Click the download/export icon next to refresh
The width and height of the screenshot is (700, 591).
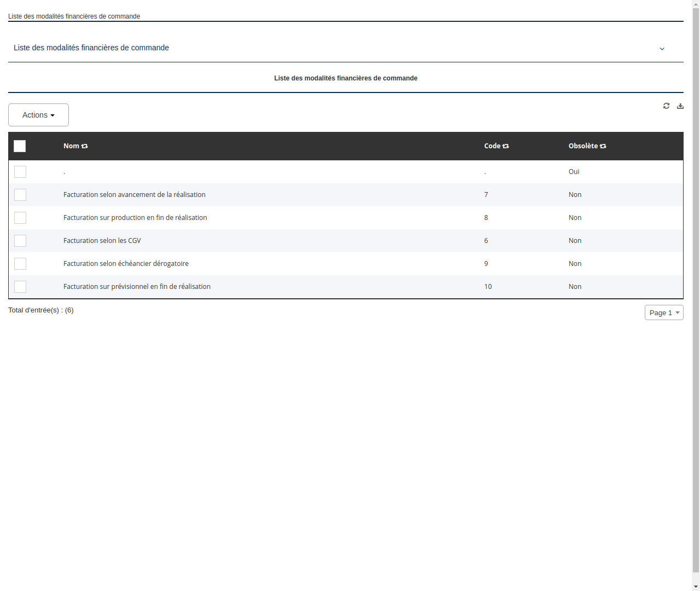tap(680, 106)
